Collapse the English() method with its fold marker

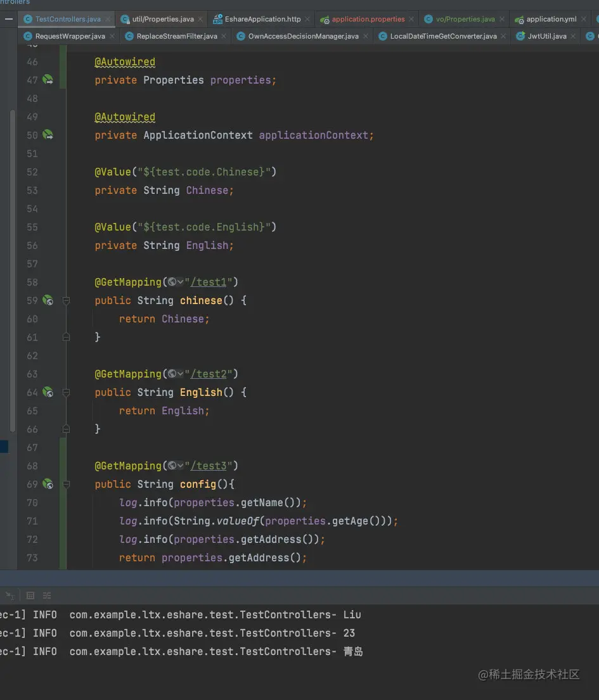tap(66, 392)
